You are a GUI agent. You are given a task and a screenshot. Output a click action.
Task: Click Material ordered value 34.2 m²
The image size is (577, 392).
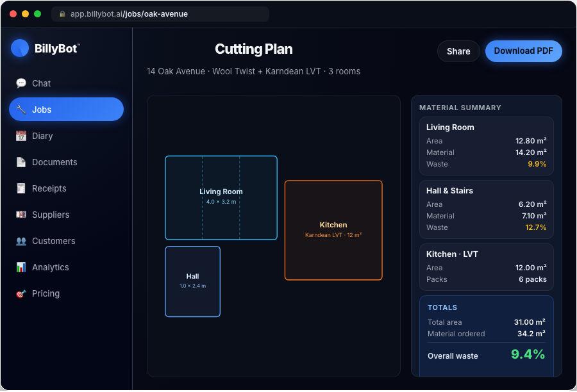point(531,334)
